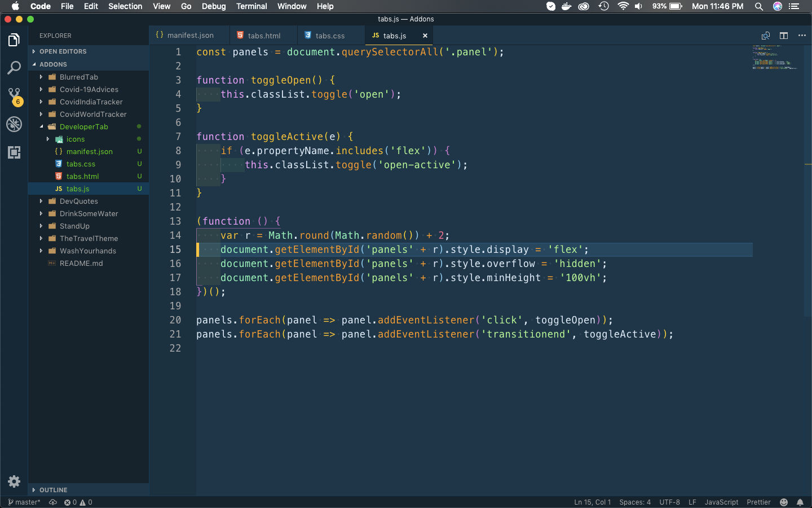
Task: Expand the DevQuotes folder
Action: [89, 201]
